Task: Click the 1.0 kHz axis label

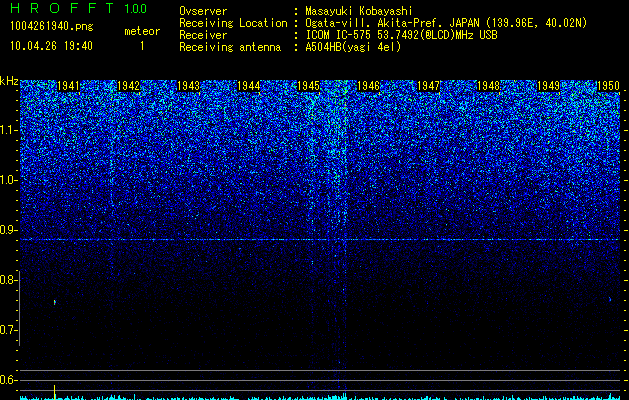Action: [x=9, y=180]
